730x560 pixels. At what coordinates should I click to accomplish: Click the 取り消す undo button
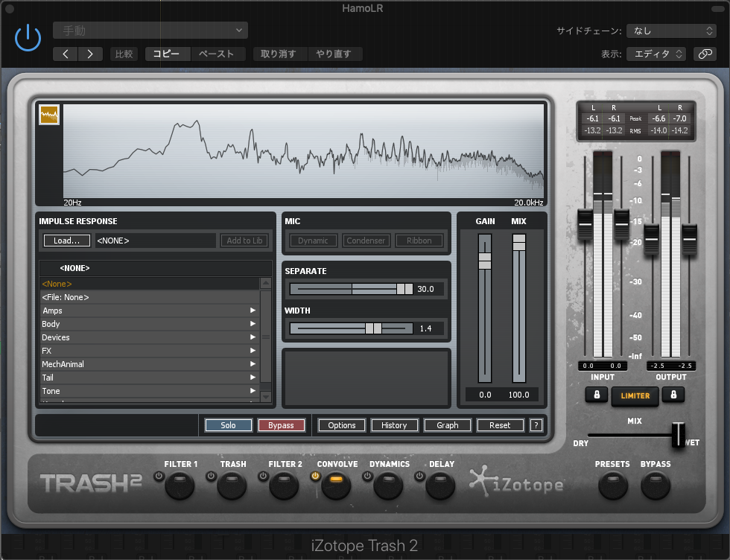280,54
